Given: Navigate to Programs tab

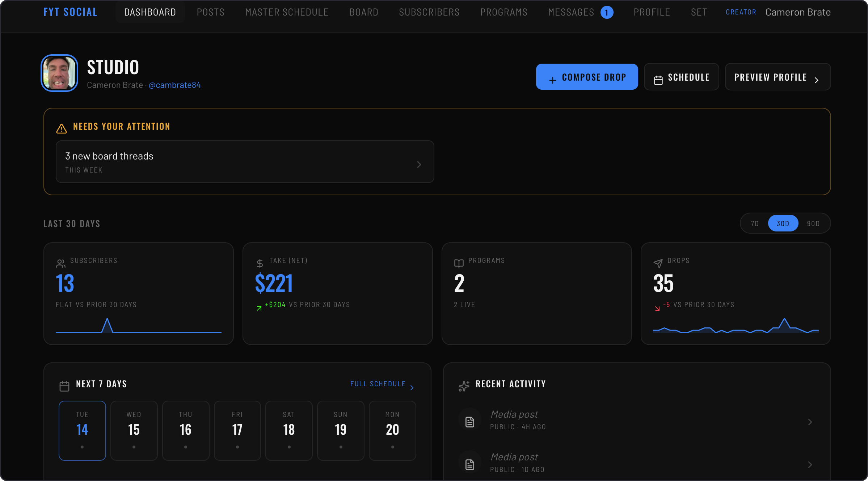Looking at the screenshot, I should [504, 12].
